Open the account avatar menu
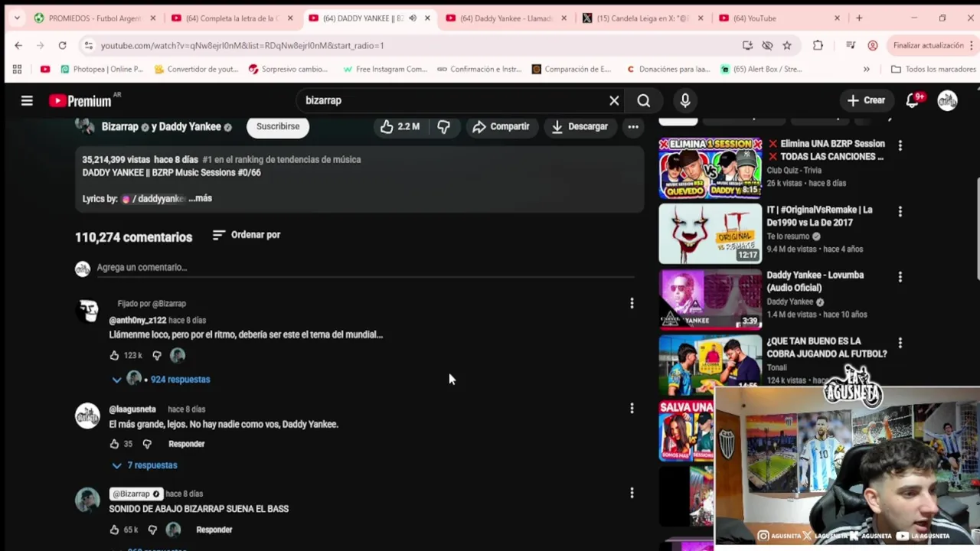This screenshot has width=980, height=551. coord(948,100)
